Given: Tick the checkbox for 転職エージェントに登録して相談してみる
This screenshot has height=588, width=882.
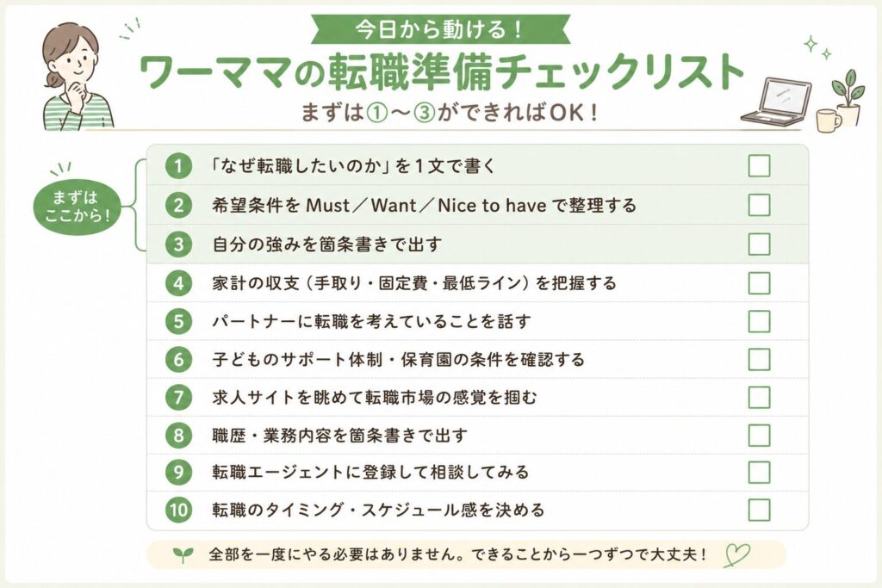Looking at the screenshot, I should coord(759,472).
